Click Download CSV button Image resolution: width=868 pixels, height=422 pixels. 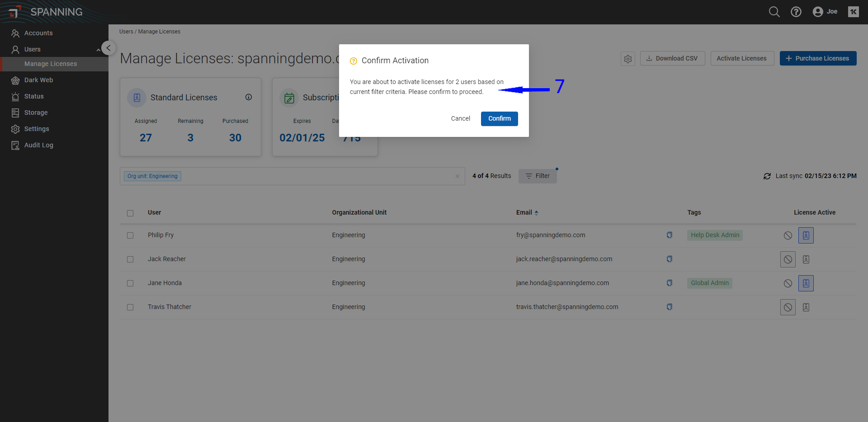[672, 58]
